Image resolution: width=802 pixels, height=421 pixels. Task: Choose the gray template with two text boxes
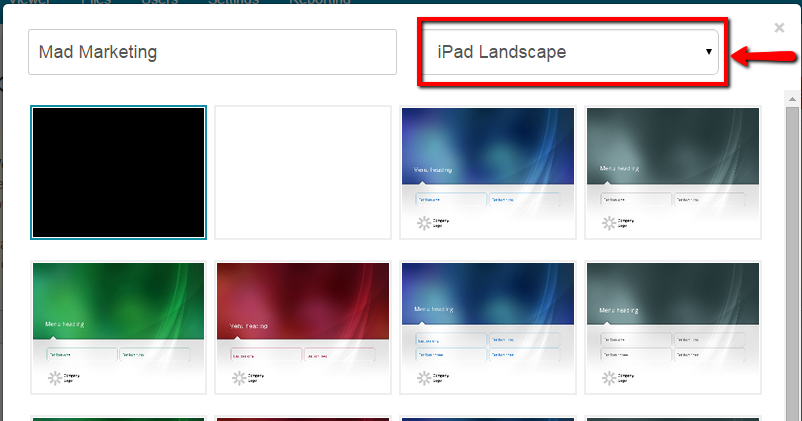(x=672, y=172)
